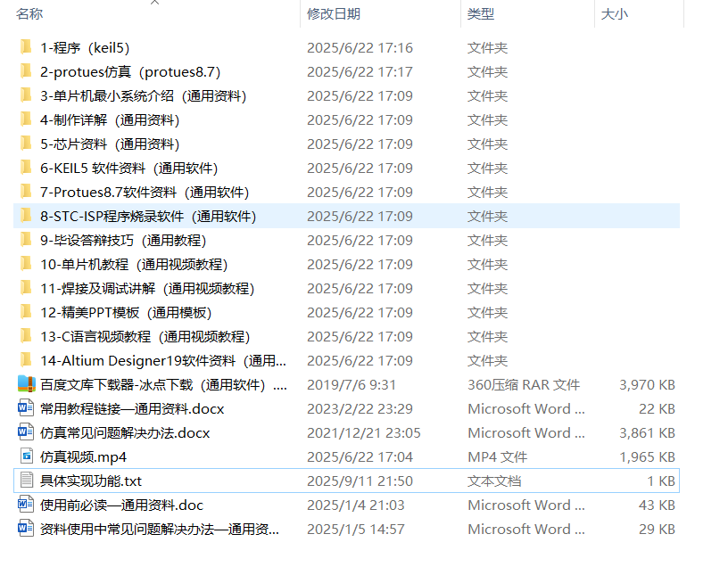This screenshot has height=567, width=728.
Task: Click folder icon of 4-制作详解
Action: tap(26, 119)
